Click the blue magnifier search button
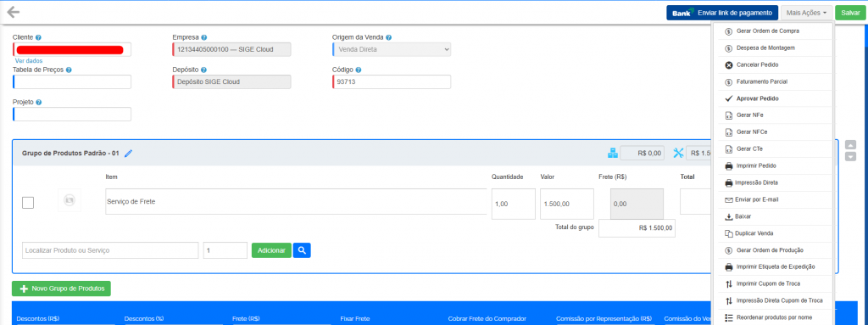This screenshot has width=868, height=325. click(302, 250)
